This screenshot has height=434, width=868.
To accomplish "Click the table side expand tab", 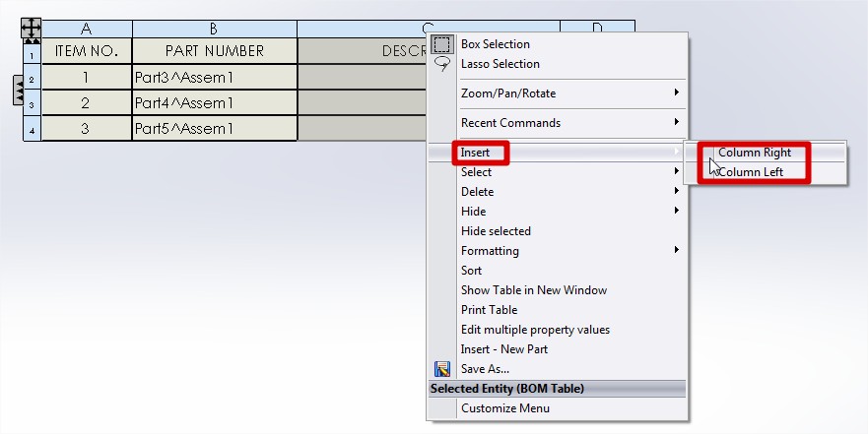I will point(18,90).
